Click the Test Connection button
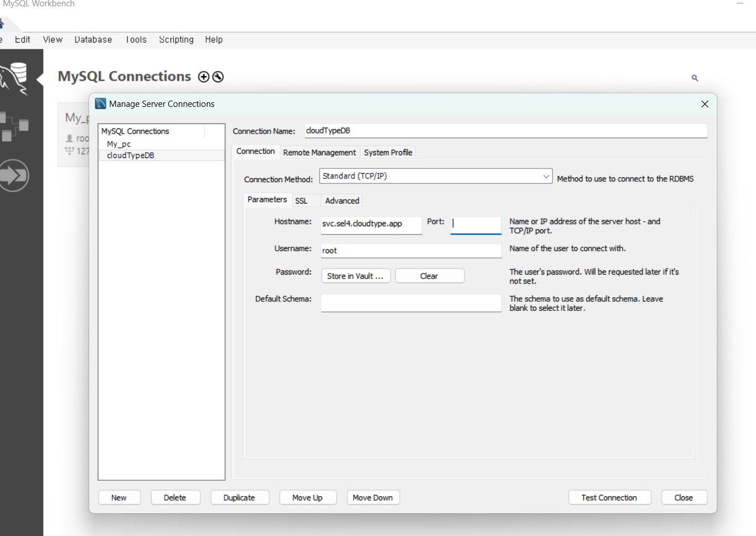756x536 pixels. [609, 497]
